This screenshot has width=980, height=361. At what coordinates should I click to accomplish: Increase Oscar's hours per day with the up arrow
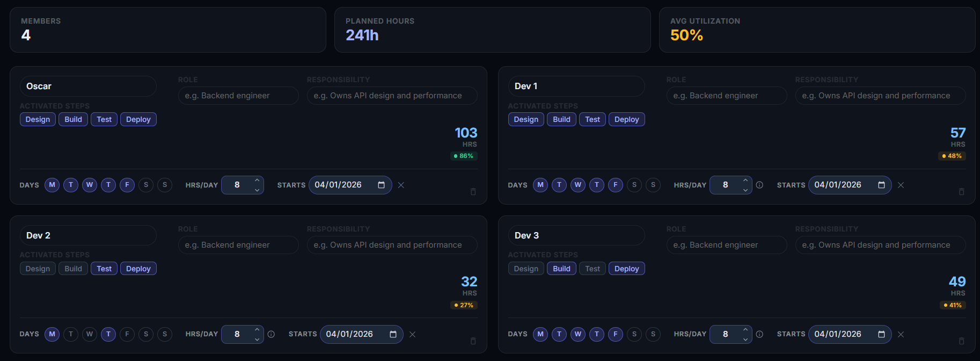tap(257, 180)
